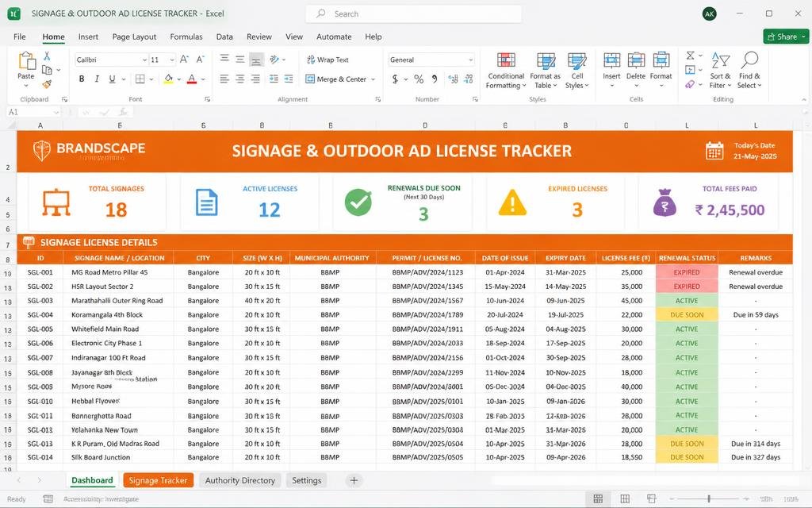Open Sort & Filter dropdown
Viewport: 812px width, 508px height.
point(720,71)
